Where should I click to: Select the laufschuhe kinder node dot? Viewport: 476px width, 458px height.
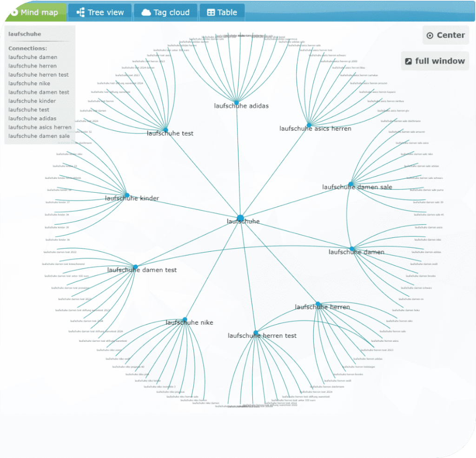[127, 195]
